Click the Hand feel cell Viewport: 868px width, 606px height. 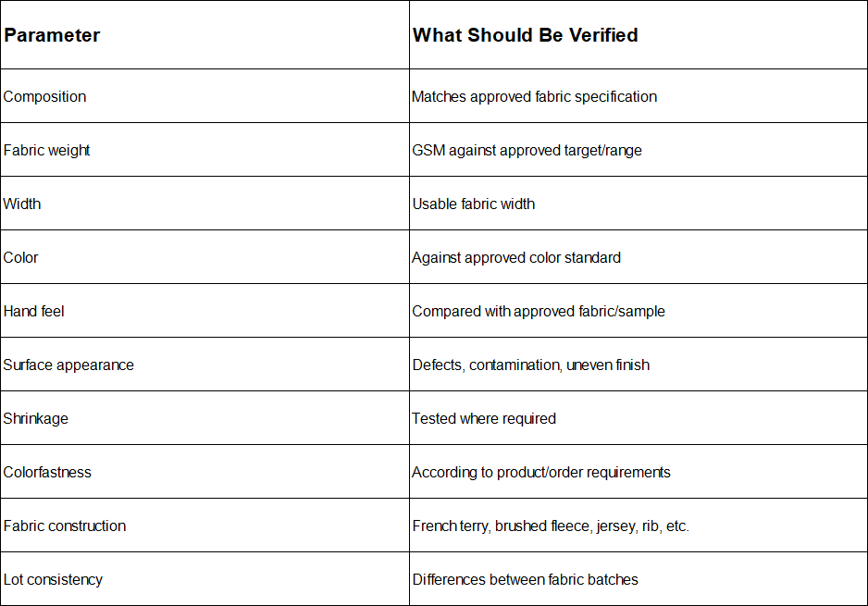pos(205,311)
